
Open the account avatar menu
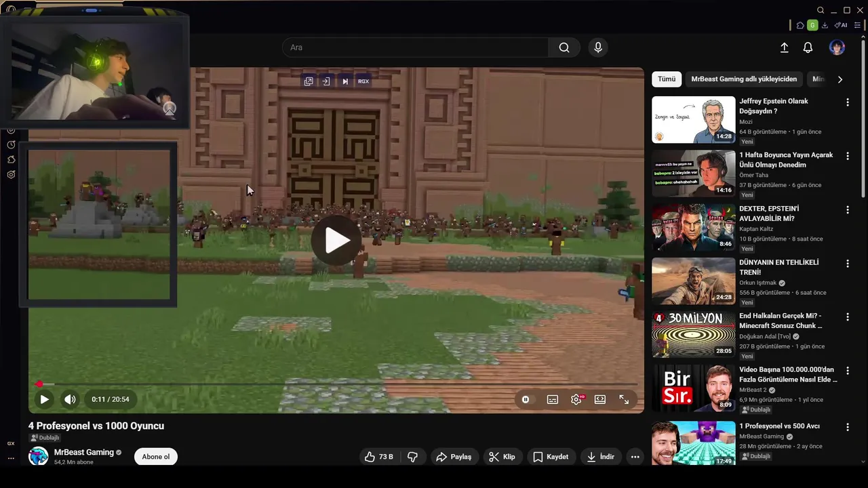[837, 47]
